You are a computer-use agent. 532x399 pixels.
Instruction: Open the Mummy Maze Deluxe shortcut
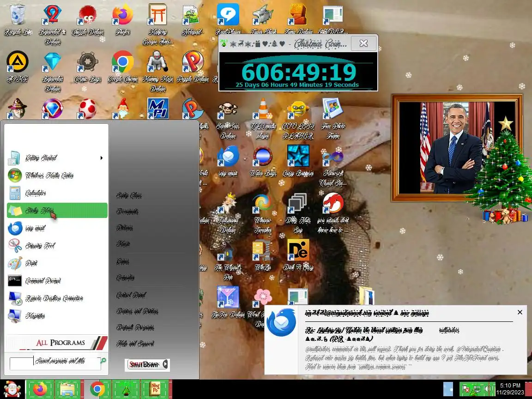point(158,71)
